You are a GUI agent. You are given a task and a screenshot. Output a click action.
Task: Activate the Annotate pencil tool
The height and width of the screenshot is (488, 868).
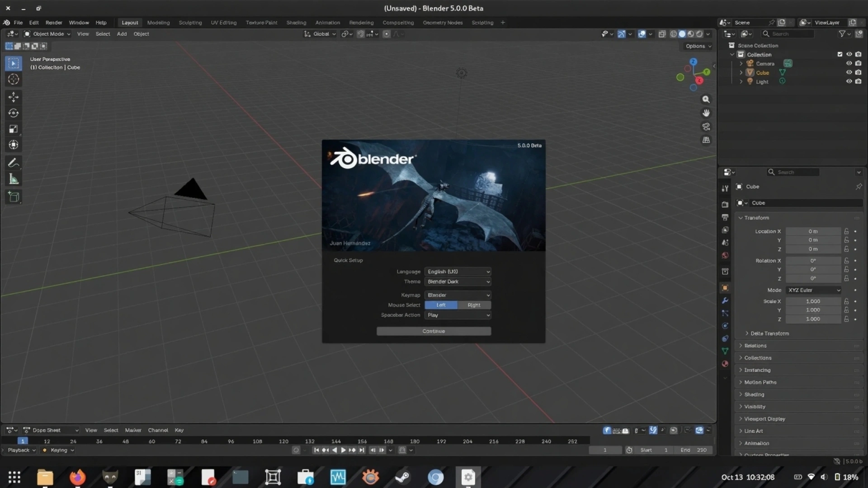14,163
